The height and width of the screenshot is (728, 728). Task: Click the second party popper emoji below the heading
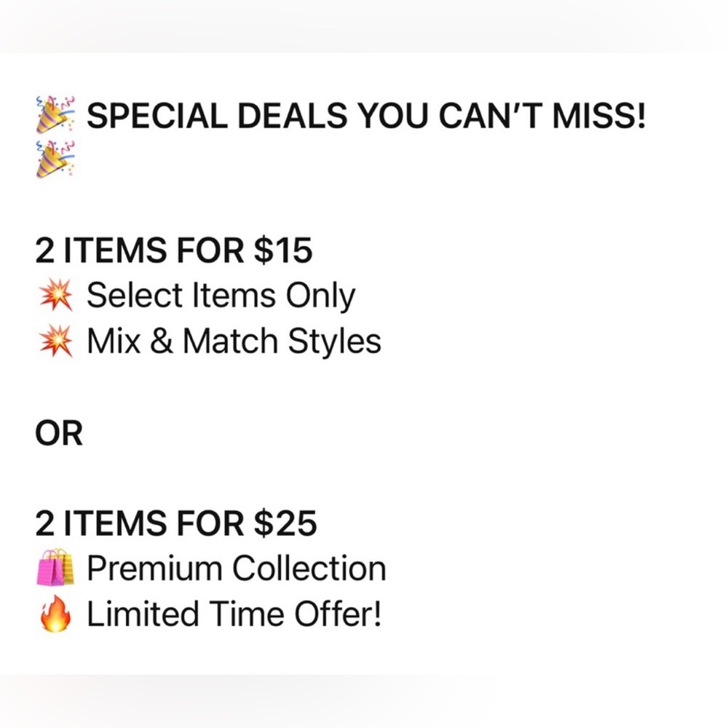coord(55,160)
